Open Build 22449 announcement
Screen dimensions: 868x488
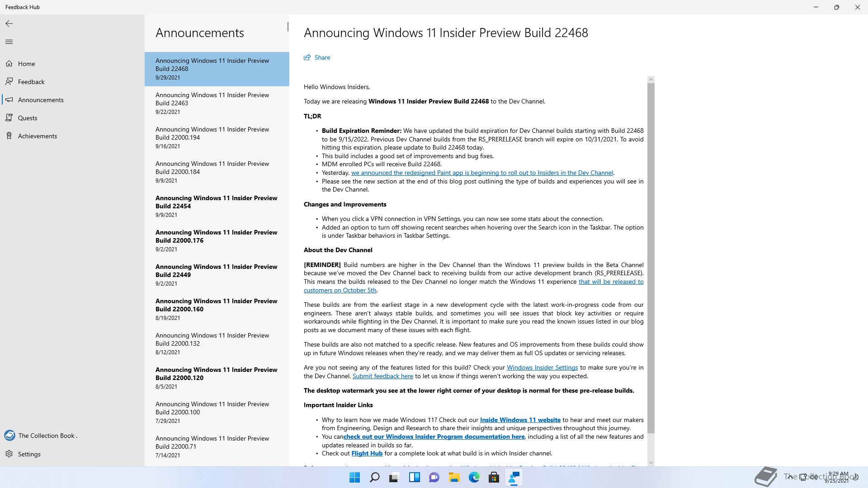coord(217,275)
